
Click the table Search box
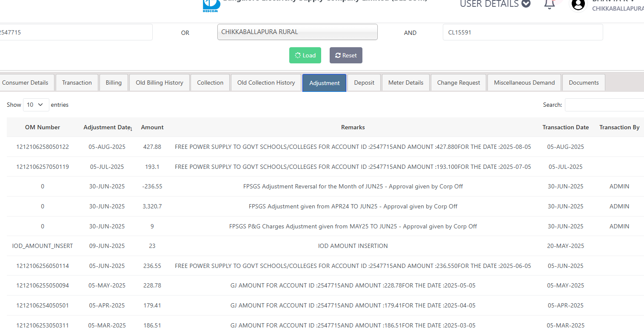[604, 105]
